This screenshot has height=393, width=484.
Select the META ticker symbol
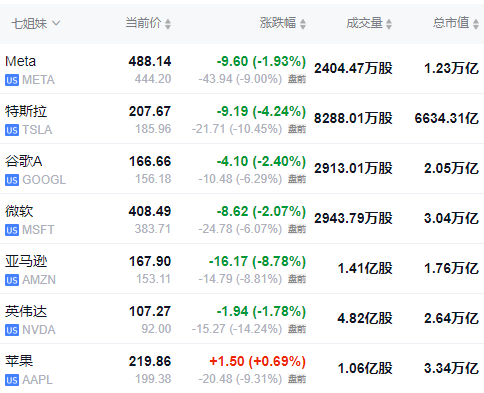38,80
